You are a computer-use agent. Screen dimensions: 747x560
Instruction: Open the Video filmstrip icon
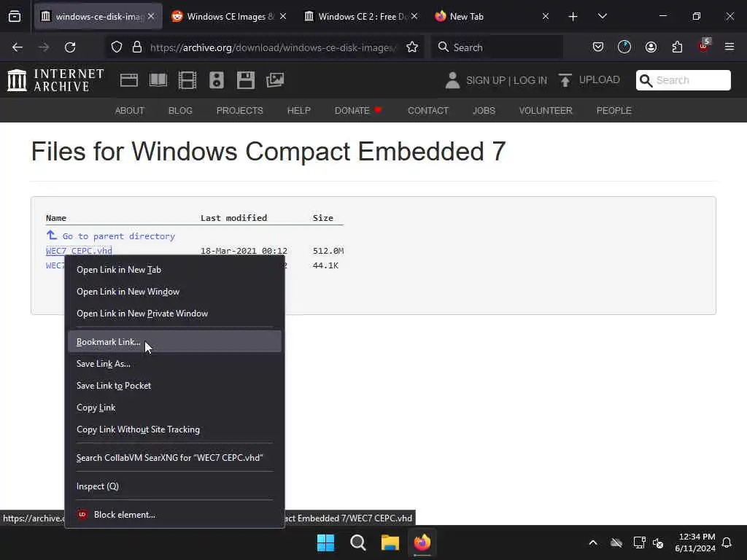(187, 80)
